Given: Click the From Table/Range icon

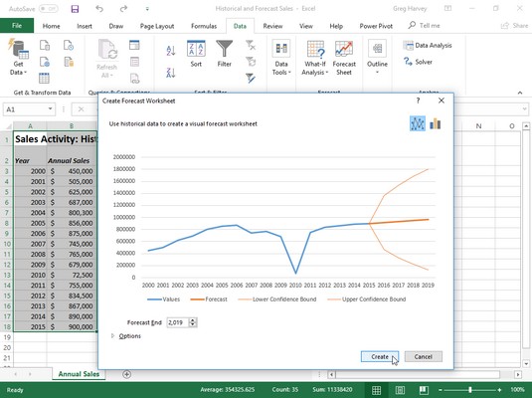Looking at the screenshot, I should [x=44, y=78].
